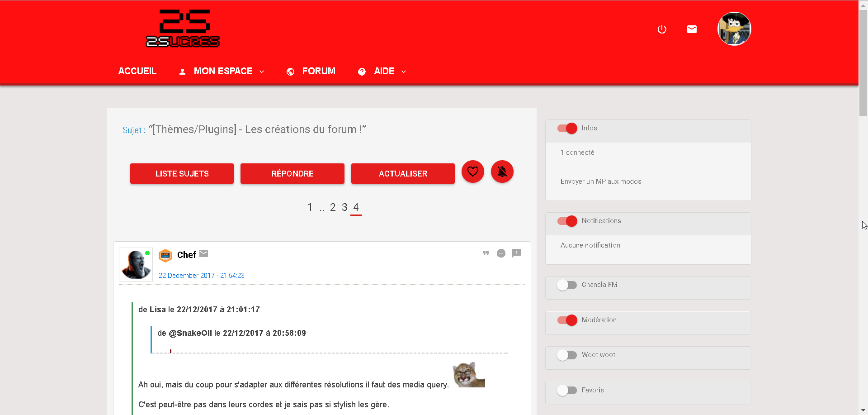Click the 2Sucres site logo

click(x=183, y=29)
